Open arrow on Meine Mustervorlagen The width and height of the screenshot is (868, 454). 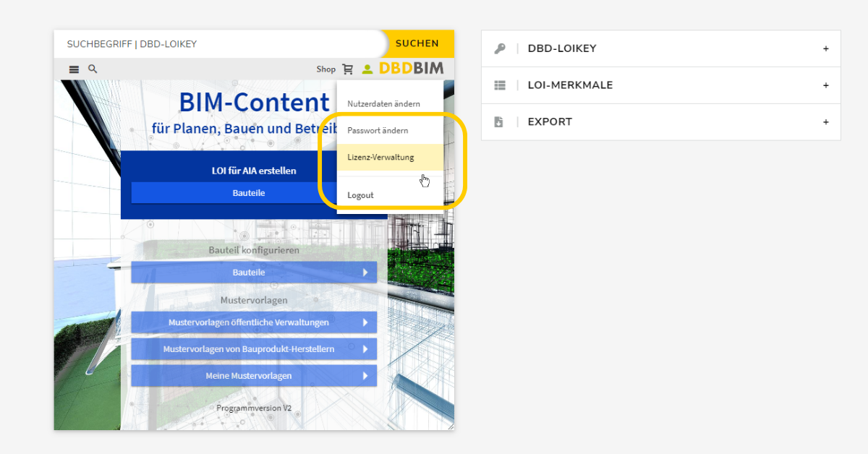(365, 376)
